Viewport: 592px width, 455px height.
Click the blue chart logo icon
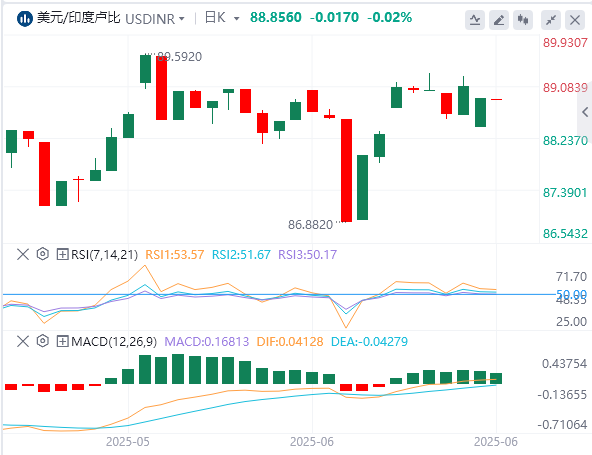coord(25,19)
